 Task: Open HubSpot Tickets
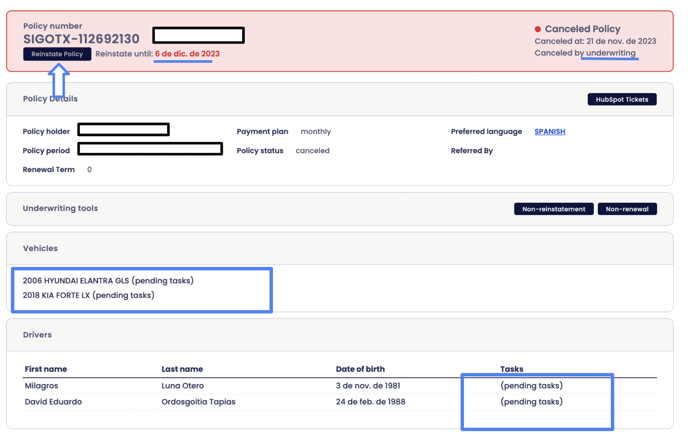click(622, 99)
